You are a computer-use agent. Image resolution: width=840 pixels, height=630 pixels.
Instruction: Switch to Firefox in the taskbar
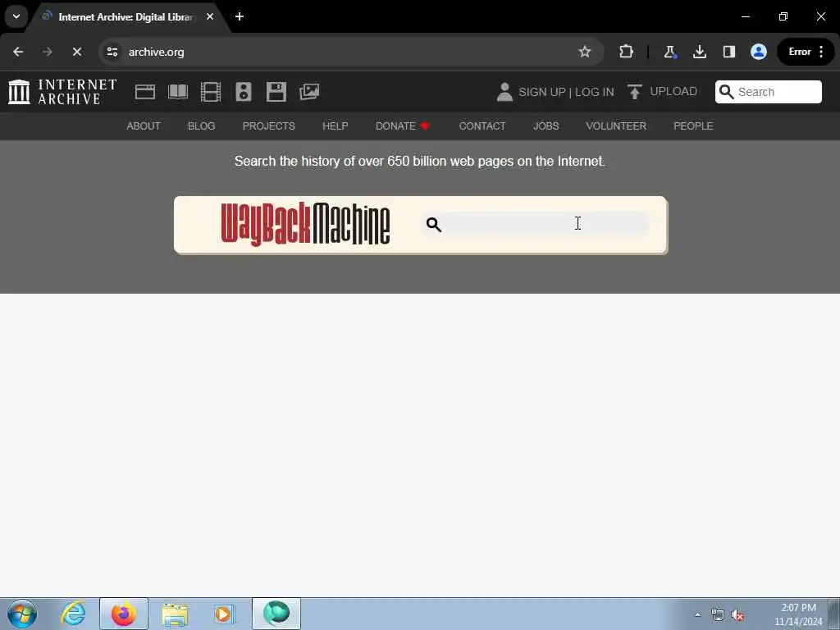point(124,614)
